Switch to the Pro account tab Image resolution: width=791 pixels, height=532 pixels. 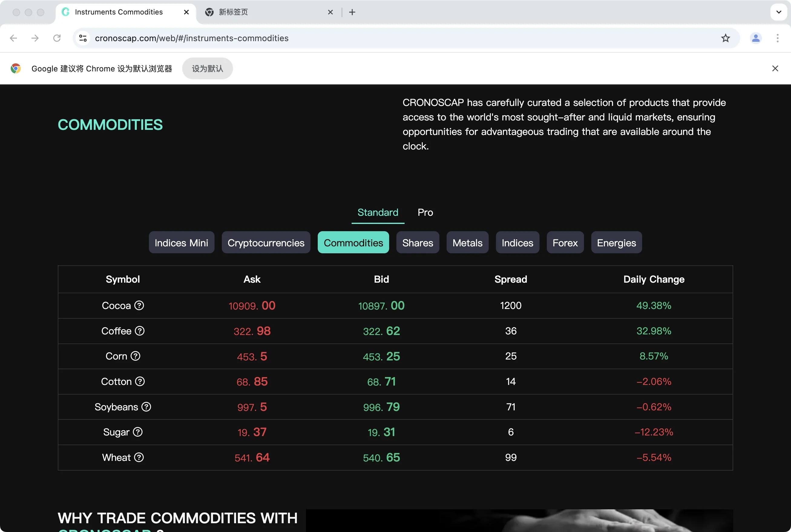[425, 212]
